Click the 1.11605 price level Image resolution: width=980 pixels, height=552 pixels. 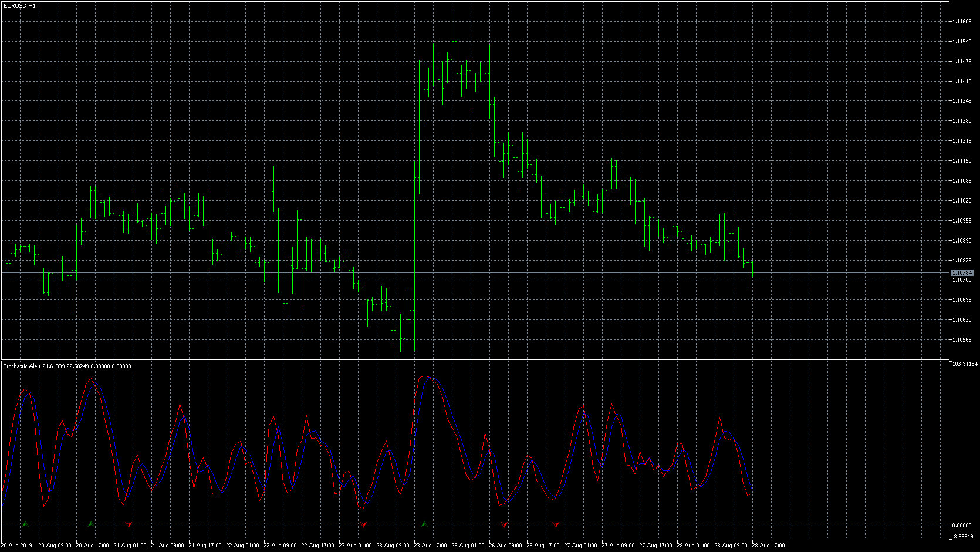click(x=961, y=22)
